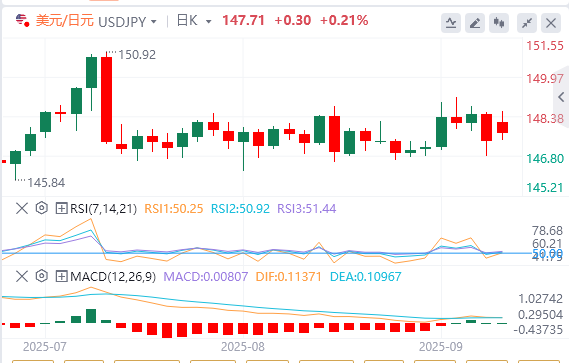Image resolution: width=569 pixels, height=363 pixels.
Task: Select the pencil drawing tool
Action: coord(475,23)
